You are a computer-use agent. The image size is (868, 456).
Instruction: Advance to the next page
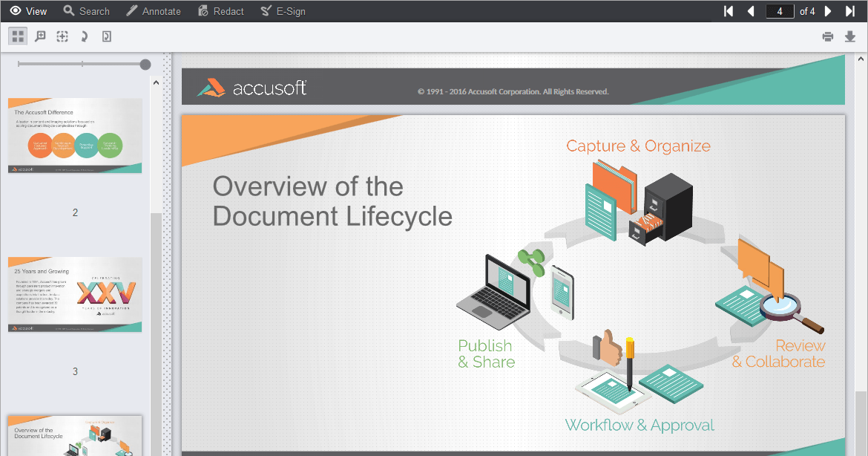pyautogui.click(x=829, y=10)
